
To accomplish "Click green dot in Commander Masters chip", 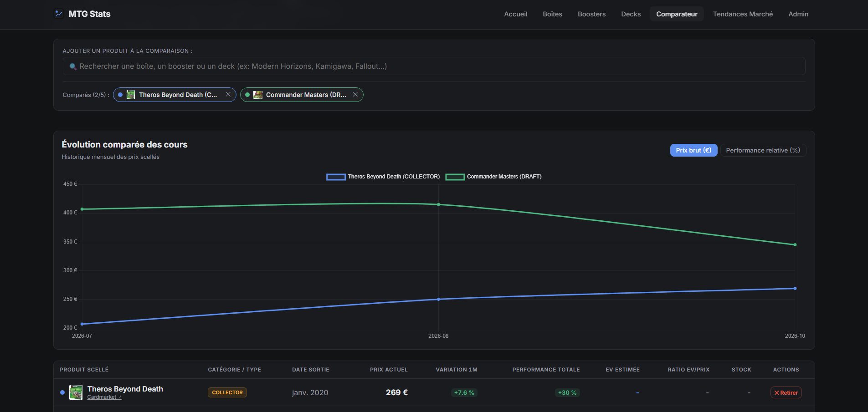I will 247,95.
